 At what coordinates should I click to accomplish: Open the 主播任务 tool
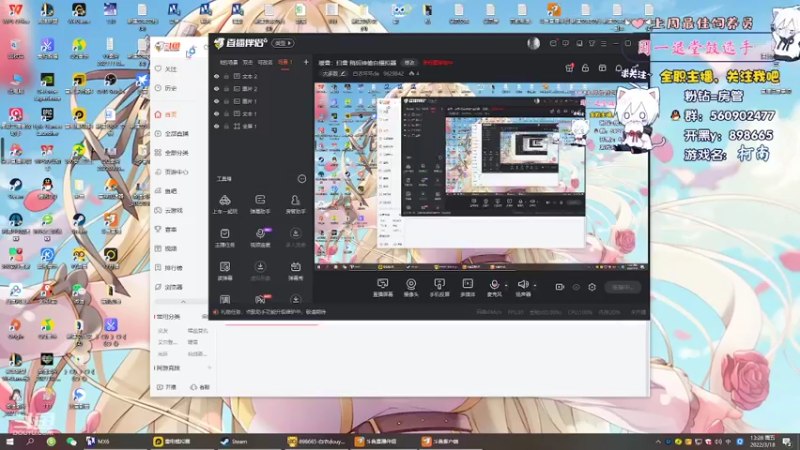(224, 238)
